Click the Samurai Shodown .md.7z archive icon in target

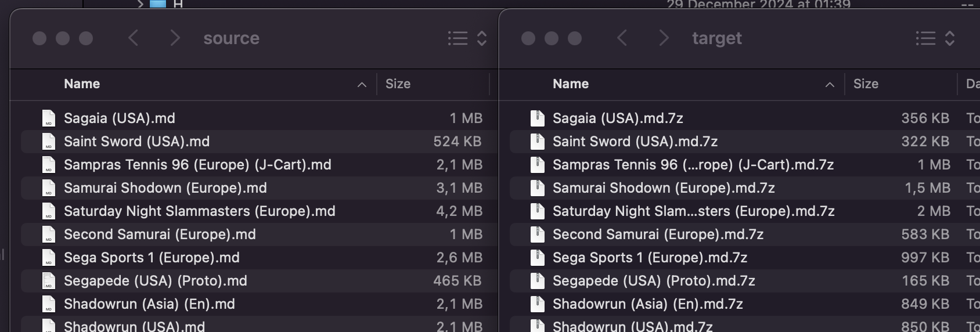point(538,188)
